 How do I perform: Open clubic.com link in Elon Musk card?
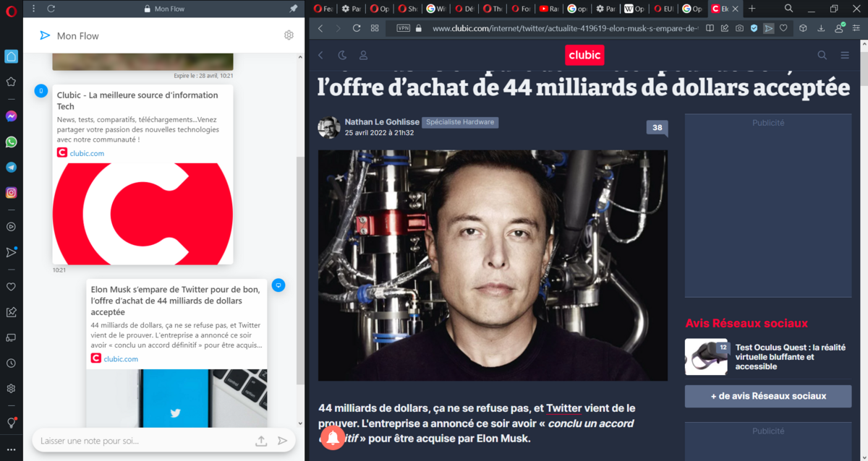point(121,358)
